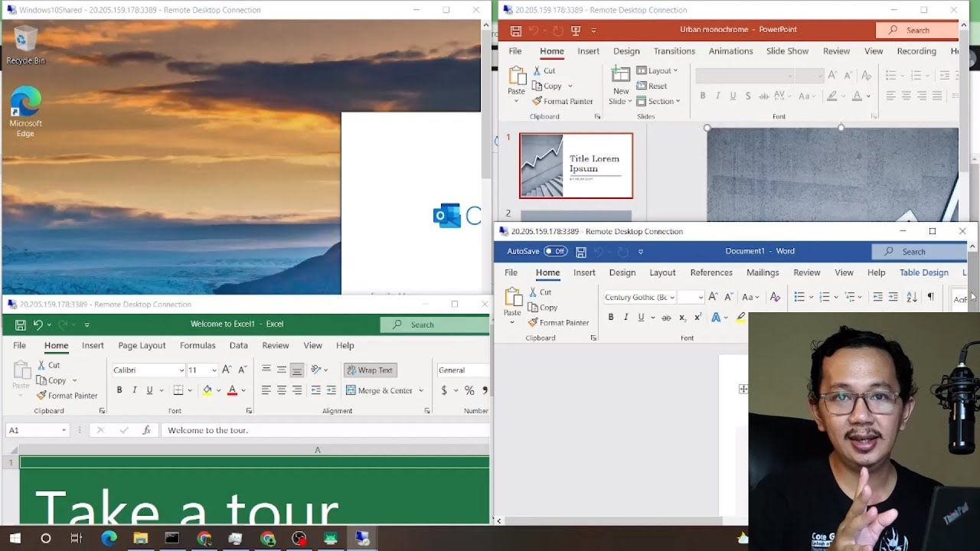Viewport: 980px width, 551px height.
Task: Open the Data tab in Excel
Action: tap(239, 346)
